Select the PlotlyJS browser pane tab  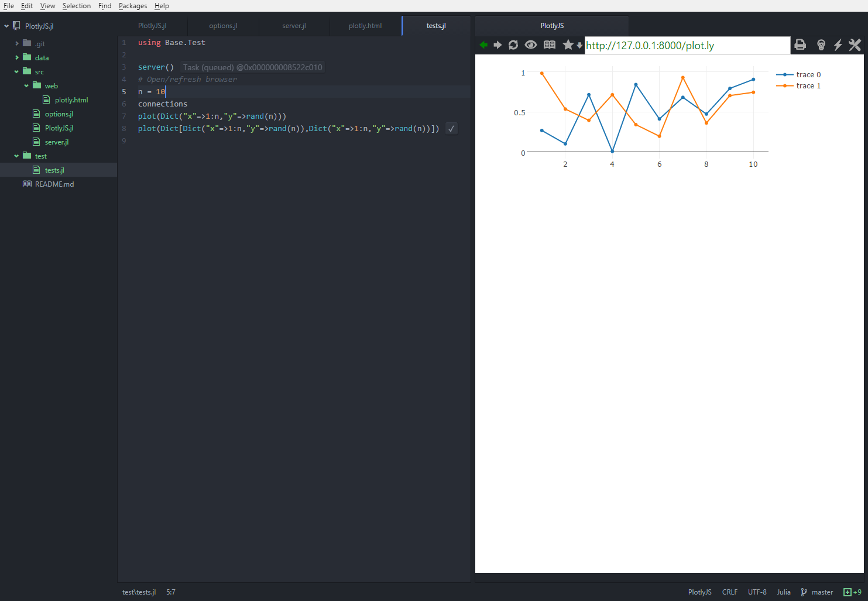click(552, 26)
